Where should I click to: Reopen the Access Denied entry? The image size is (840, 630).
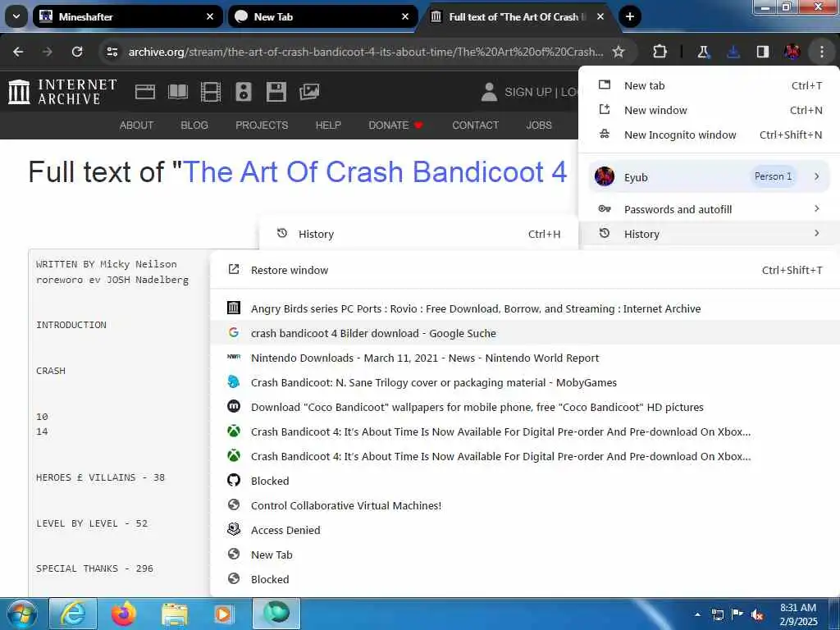coord(525,531)
